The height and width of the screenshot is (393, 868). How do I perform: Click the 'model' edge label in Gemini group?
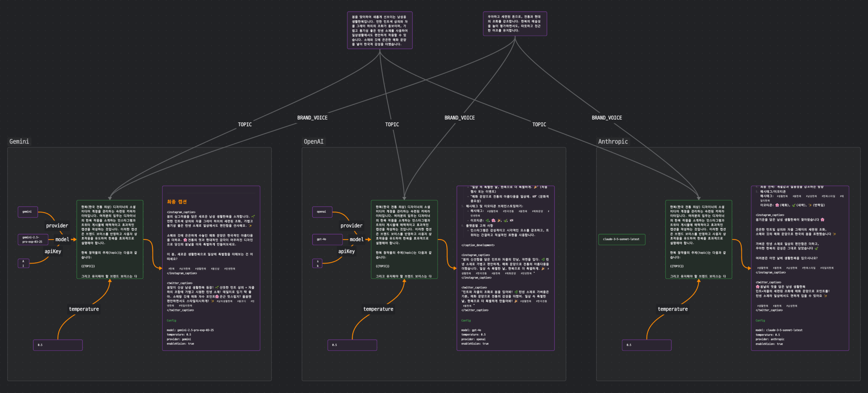point(62,240)
